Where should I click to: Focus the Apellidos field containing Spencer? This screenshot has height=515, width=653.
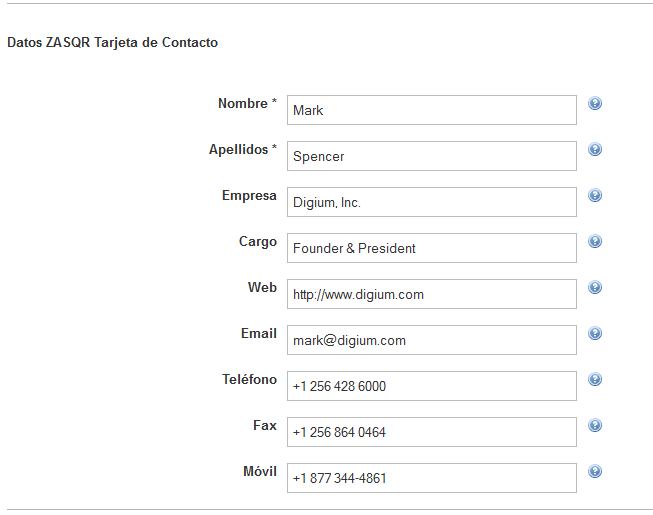(x=431, y=156)
